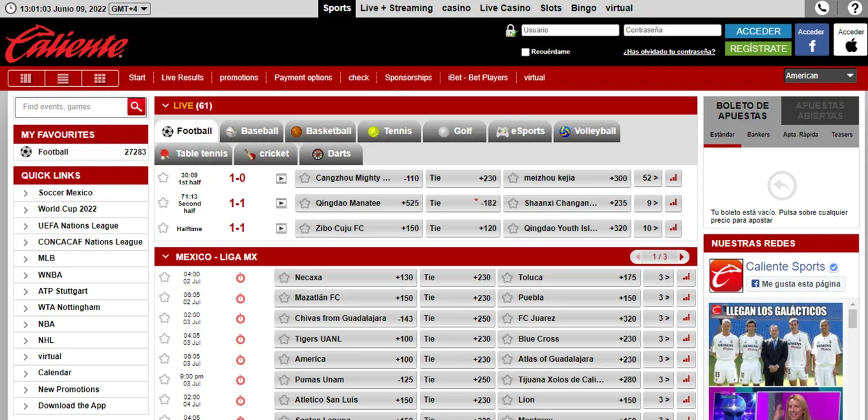Viewport: 868px width, 420px height.
Task: Switch to the Baseball live tab
Action: pyautogui.click(x=251, y=131)
